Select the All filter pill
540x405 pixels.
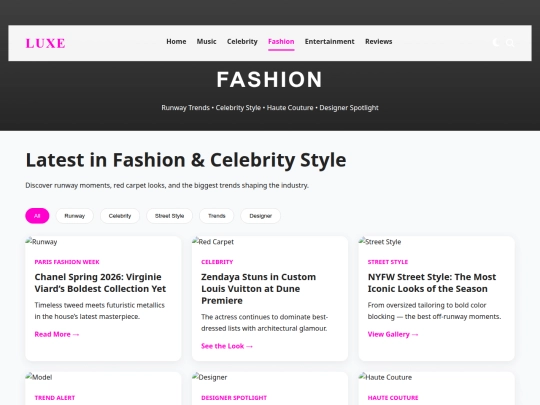37,216
